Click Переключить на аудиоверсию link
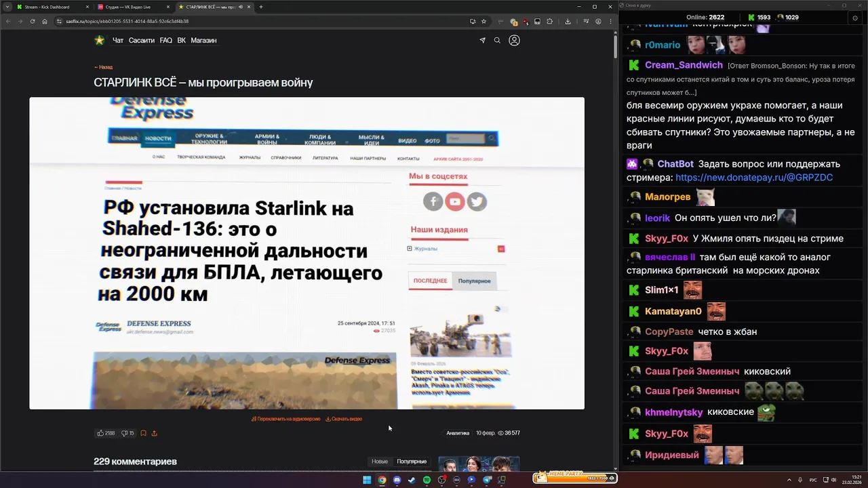This screenshot has height=488, width=868. click(x=285, y=419)
